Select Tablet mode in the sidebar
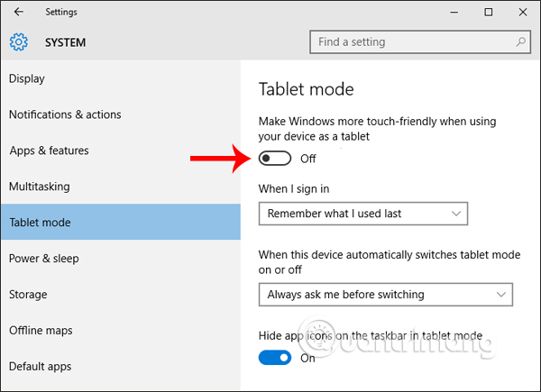Image resolution: width=541 pixels, height=392 pixels. pos(121,222)
